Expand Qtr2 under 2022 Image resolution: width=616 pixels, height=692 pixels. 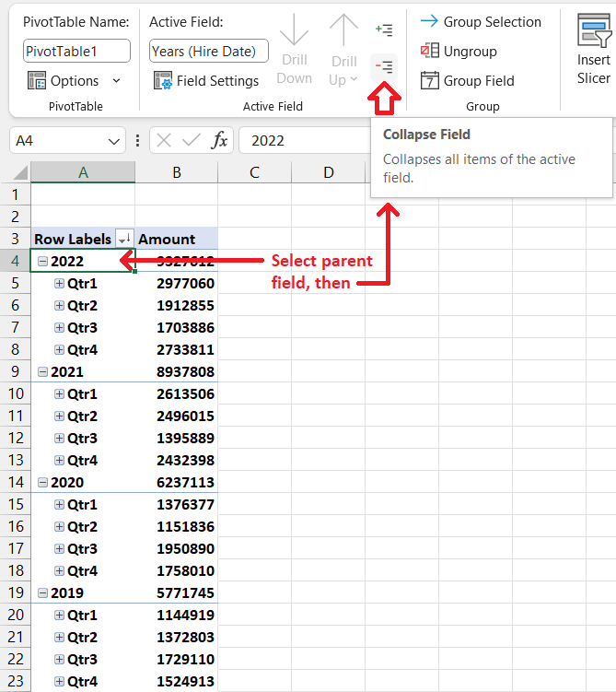coord(59,305)
